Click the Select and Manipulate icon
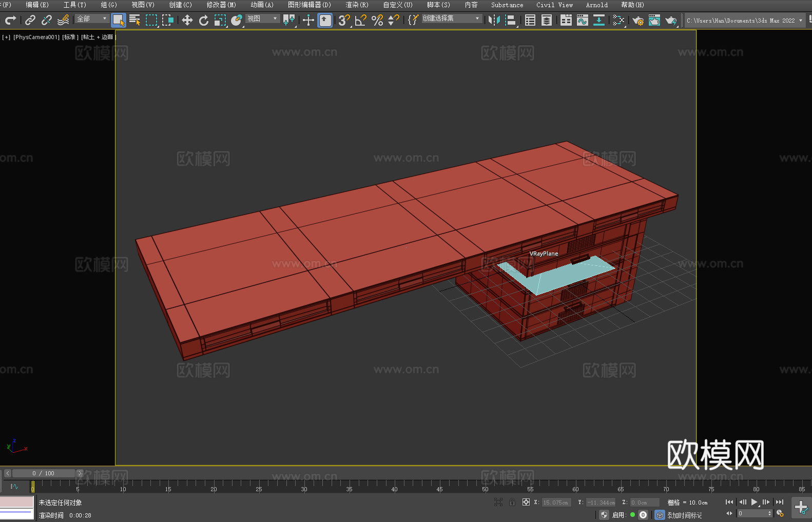This screenshot has width=812, height=522. click(x=308, y=20)
